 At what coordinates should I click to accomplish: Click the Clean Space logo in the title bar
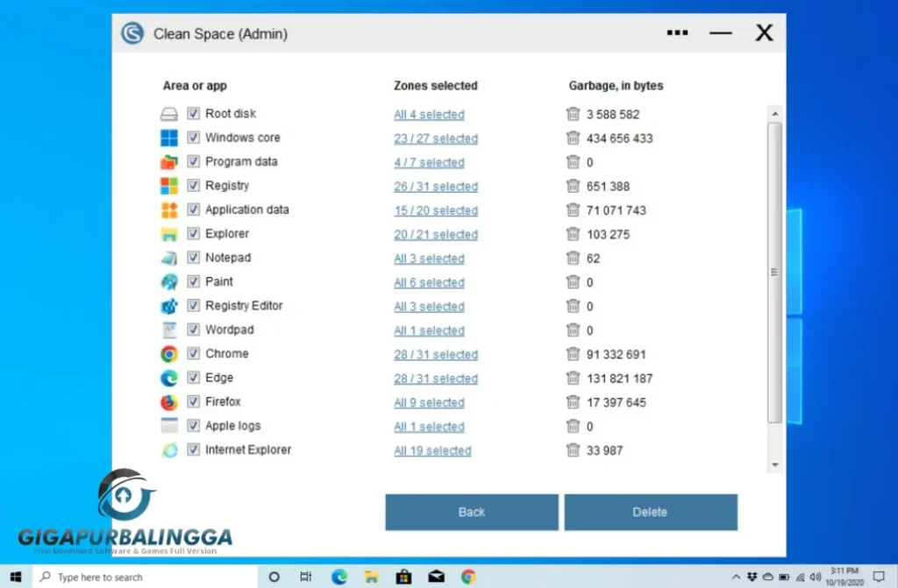[132, 33]
